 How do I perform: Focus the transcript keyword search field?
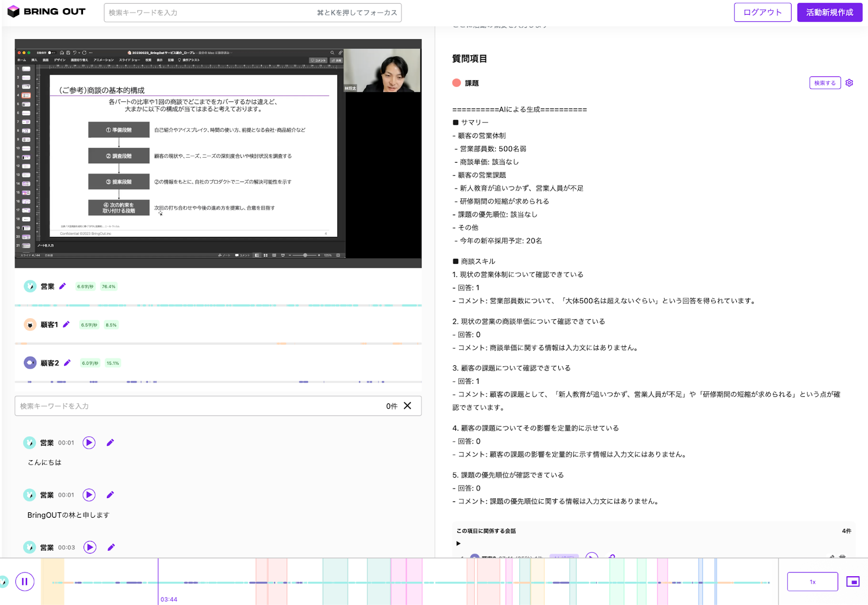click(x=218, y=406)
